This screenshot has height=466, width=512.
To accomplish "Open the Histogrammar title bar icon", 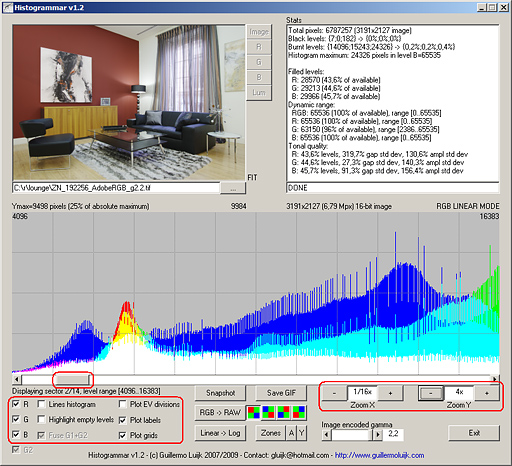I will [x=7, y=7].
